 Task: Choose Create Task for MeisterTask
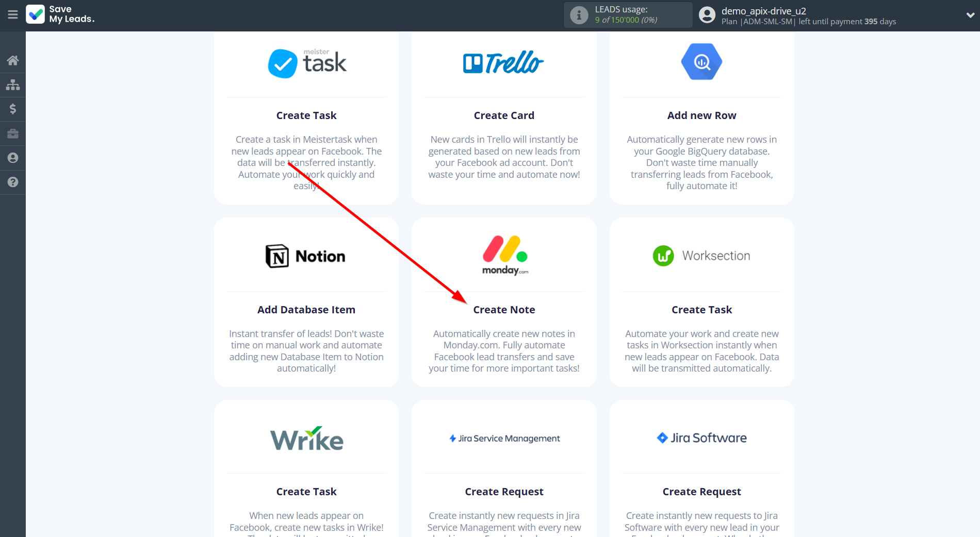point(306,115)
